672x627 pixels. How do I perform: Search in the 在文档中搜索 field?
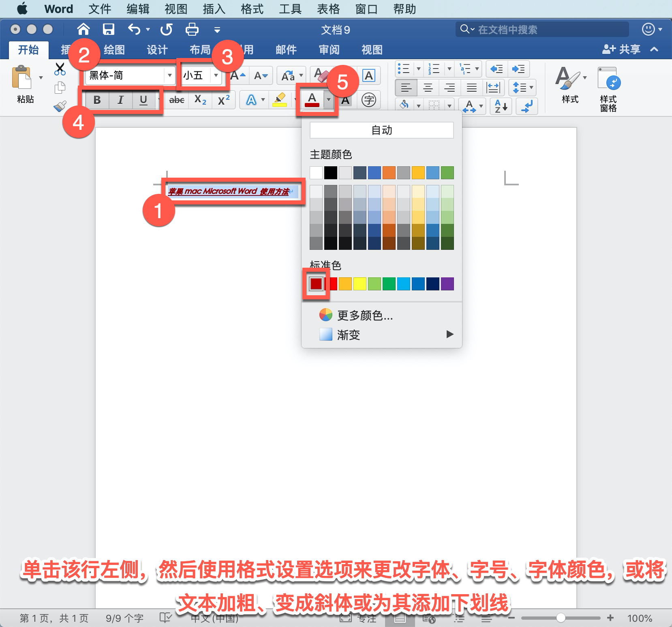[542, 29]
